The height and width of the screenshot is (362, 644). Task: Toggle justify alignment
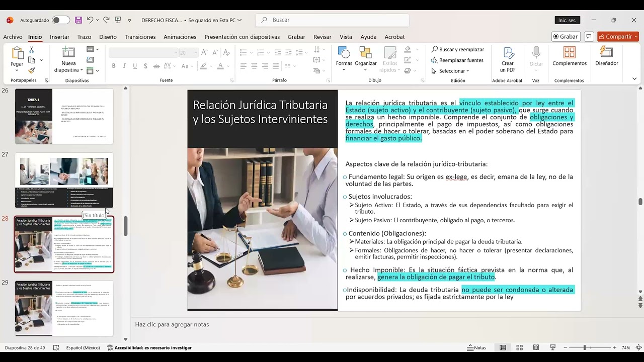(x=276, y=66)
